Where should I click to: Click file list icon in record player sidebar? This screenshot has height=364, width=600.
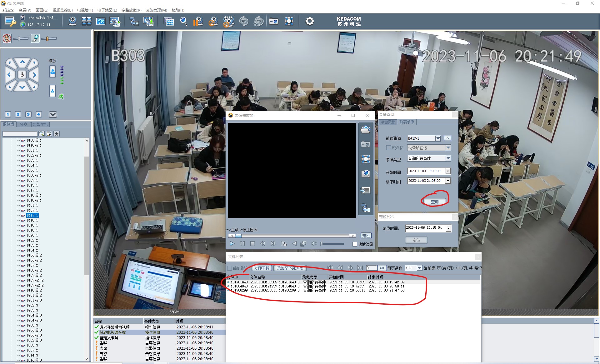(x=365, y=190)
